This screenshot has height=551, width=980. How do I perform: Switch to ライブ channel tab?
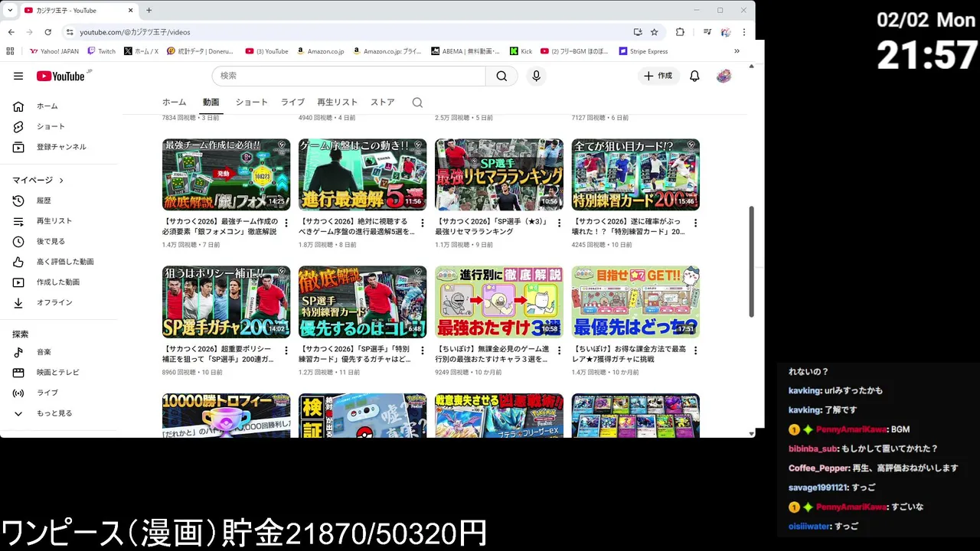(x=292, y=103)
